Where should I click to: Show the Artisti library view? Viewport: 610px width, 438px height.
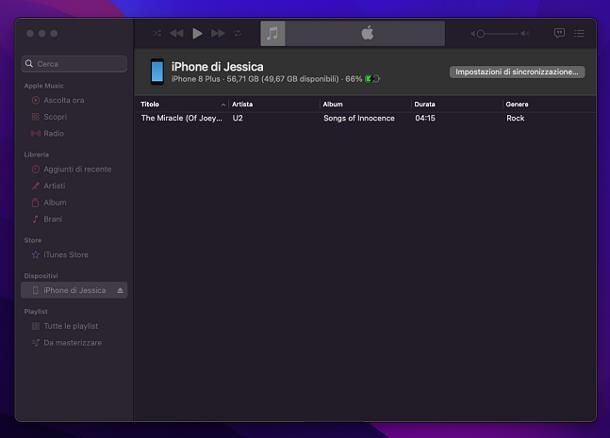coord(74,186)
